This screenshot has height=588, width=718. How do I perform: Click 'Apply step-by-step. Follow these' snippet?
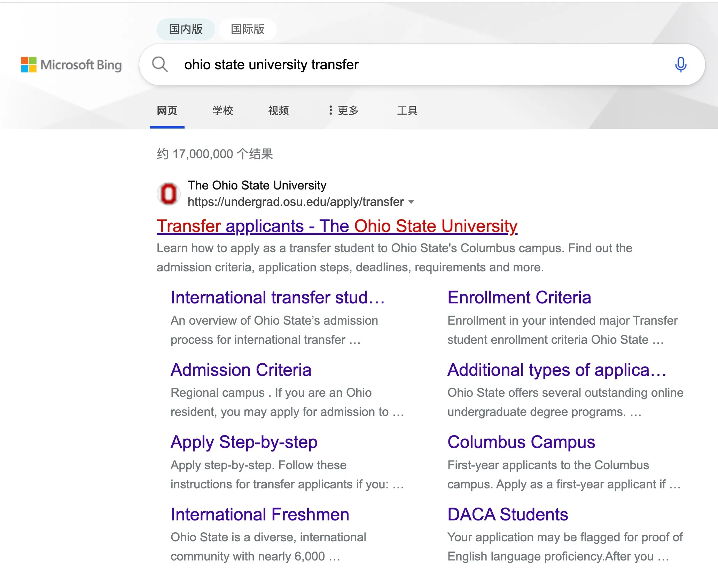tap(287, 474)
